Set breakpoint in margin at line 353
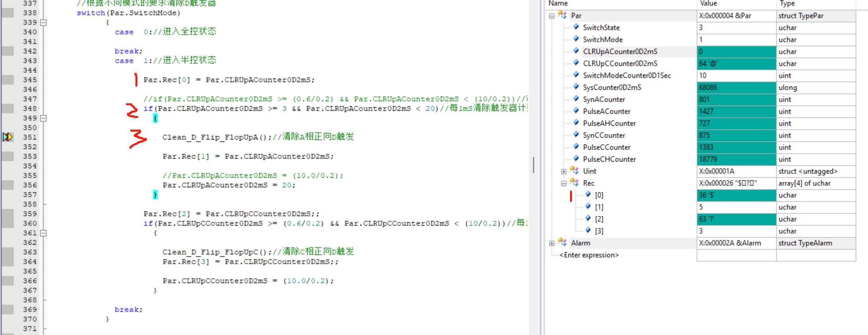The width and height of the screenshot is (868, 335). 8,156
